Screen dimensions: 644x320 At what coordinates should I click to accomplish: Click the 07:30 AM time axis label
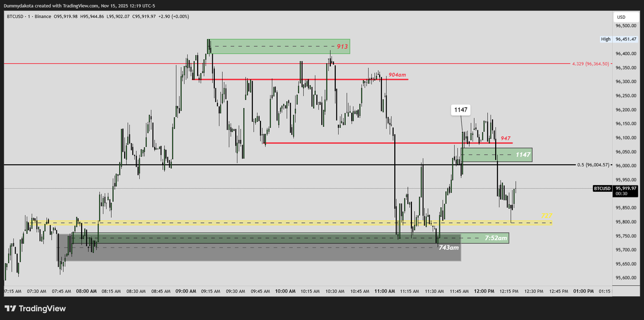pyautogui.click(x=37, y=291)
